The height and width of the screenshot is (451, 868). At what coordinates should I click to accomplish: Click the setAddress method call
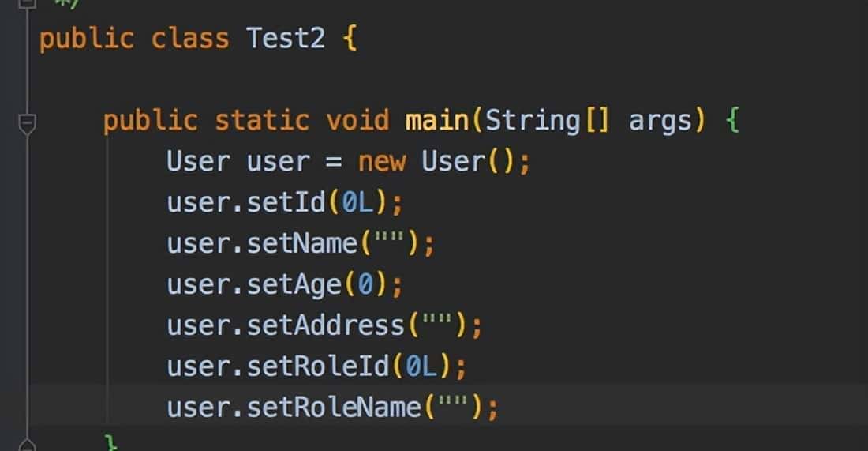[x=326, y=325]
